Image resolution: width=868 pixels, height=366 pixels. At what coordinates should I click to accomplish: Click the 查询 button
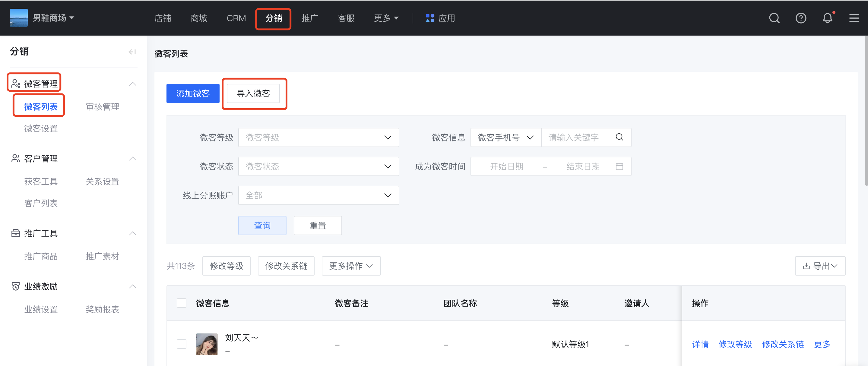click(262, 226)
